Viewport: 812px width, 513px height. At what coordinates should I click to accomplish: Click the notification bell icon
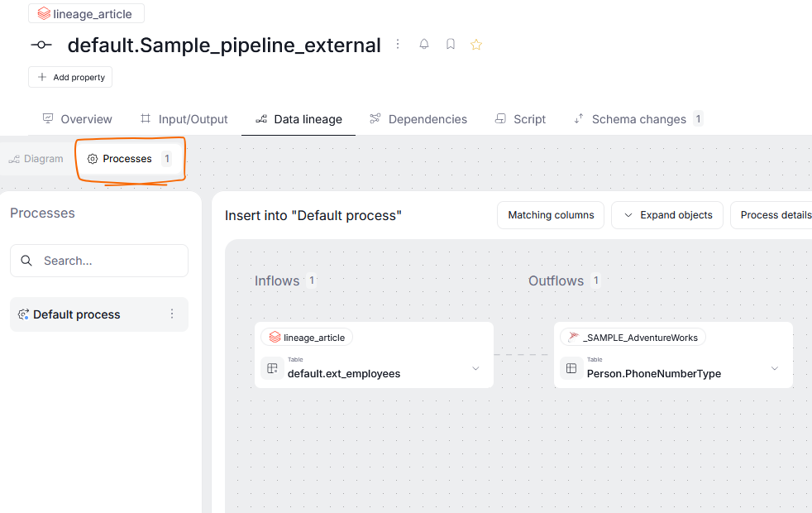[424, 45]
